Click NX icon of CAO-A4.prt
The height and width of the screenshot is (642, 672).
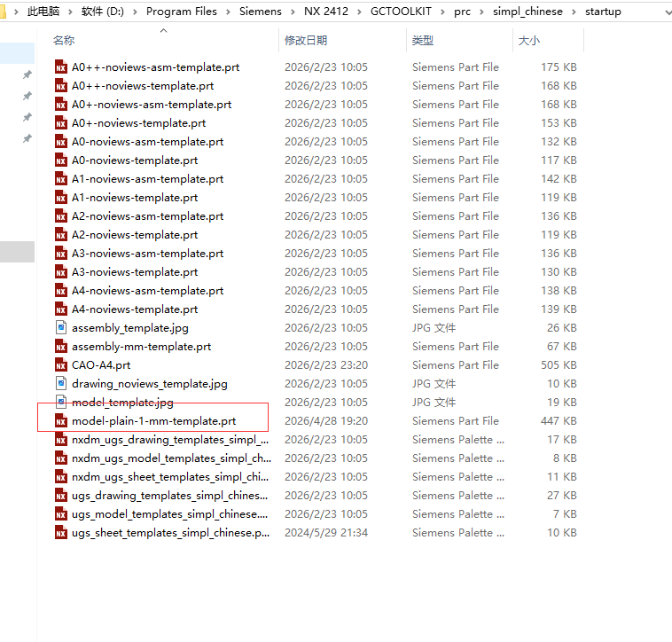coord(61,365)
